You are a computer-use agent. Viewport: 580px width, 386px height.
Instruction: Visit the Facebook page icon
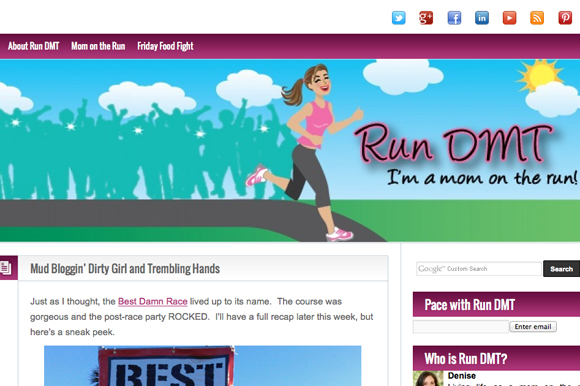(454, 18)
